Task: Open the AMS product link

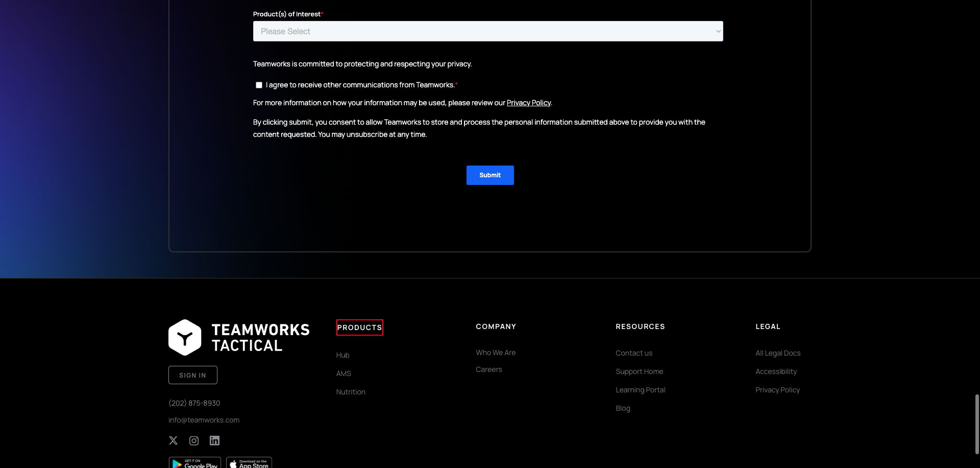Action: (343, 373)
